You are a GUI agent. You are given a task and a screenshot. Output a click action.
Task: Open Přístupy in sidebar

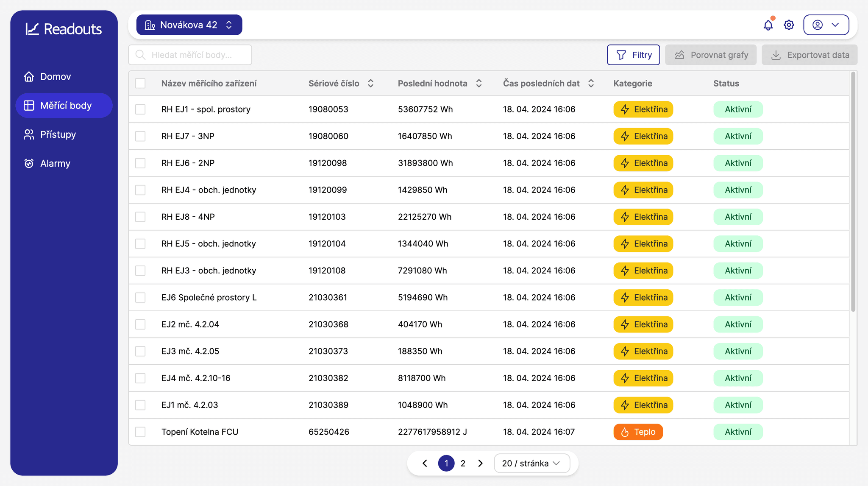(64, 134)
